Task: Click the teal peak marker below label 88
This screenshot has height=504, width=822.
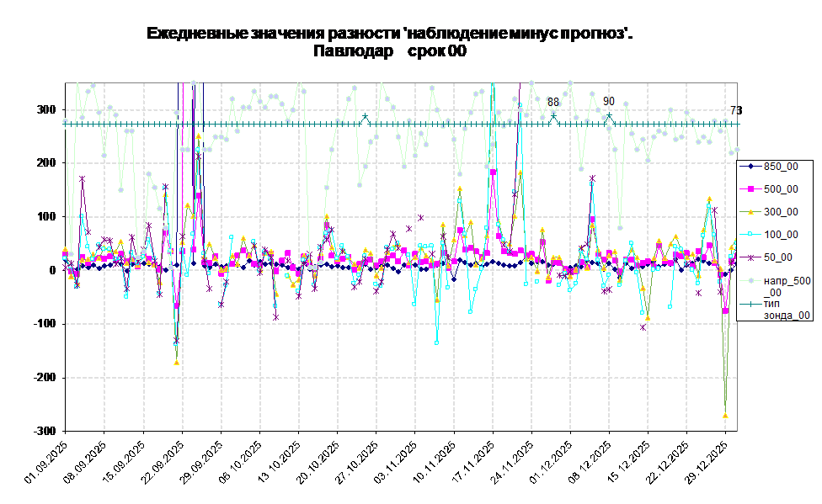Action: pyautogui.click(x=553, y=116)
